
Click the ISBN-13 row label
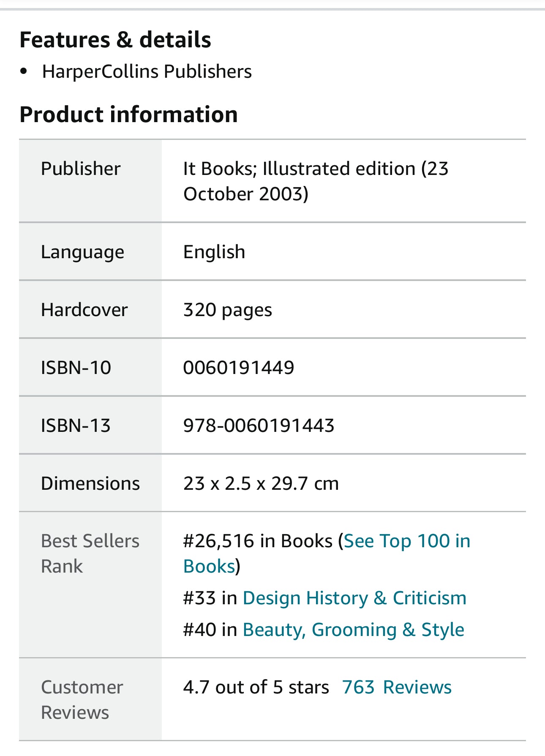pos(76,426)
